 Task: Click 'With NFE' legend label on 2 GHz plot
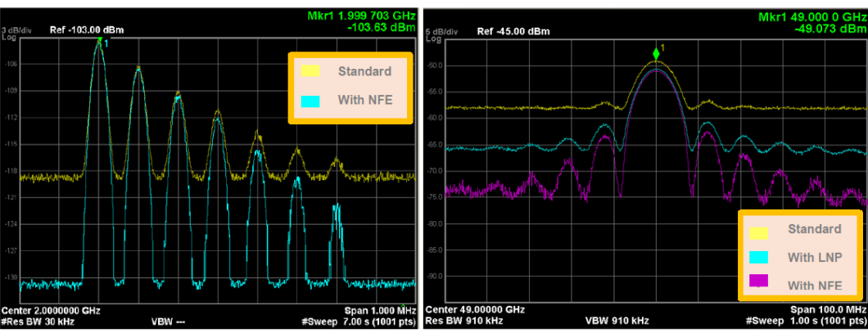point(365,100)
